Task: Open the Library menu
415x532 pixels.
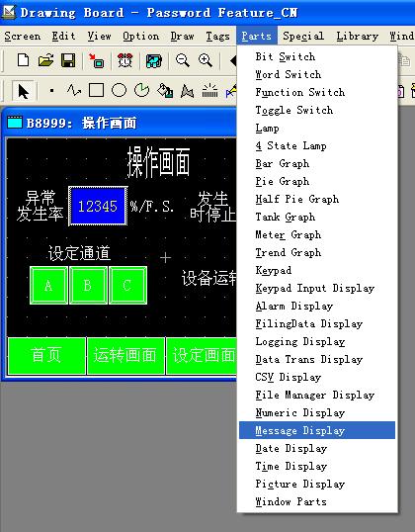Action: pos(358,36)
